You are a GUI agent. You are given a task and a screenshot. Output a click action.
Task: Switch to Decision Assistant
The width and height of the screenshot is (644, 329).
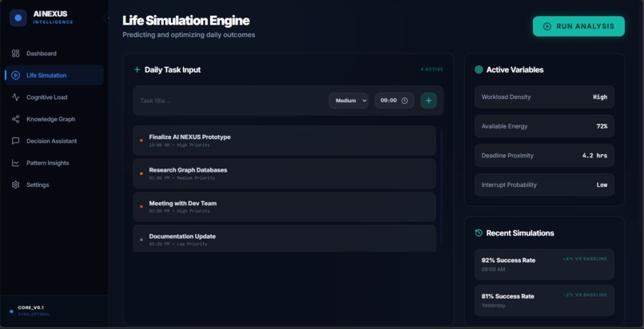click(x=54, y=141)
